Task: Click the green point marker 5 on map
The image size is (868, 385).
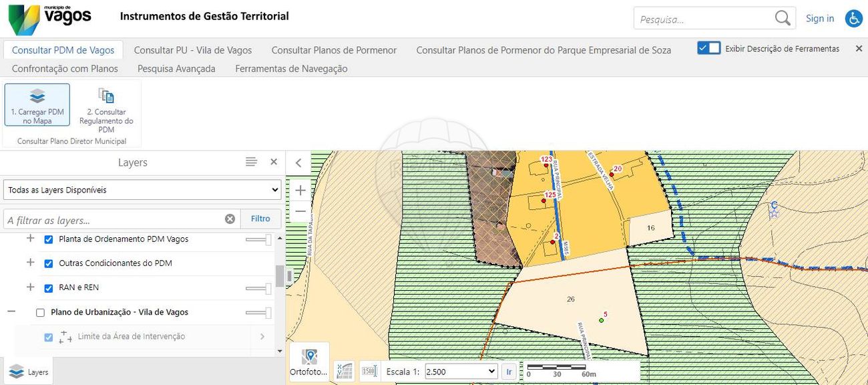Action: pos(601,320)
